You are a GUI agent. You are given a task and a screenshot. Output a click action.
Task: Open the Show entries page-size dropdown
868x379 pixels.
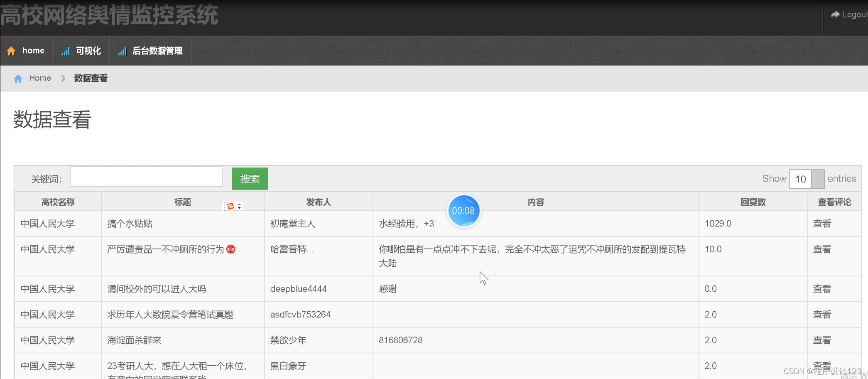pyautogui.click(x=817, y=179)
